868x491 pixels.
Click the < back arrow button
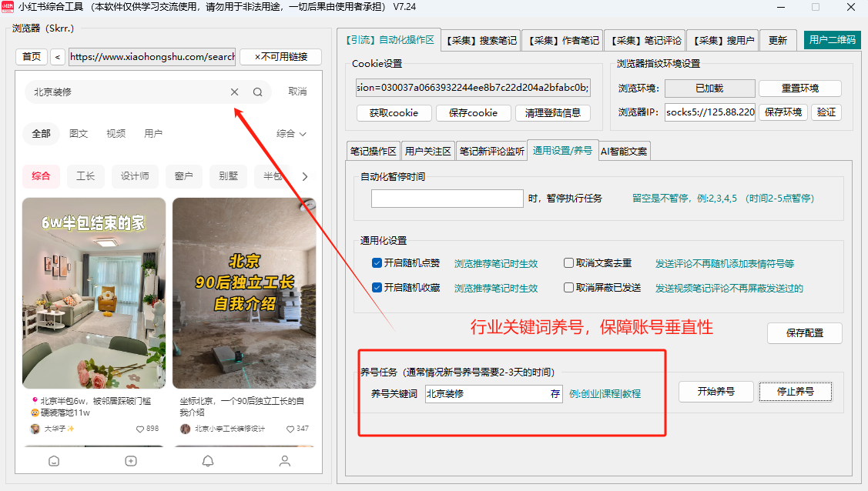pos(58,57)
